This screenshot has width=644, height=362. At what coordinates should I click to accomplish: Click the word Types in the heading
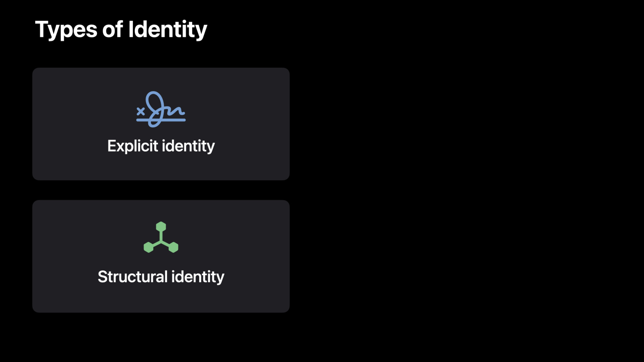66,29
